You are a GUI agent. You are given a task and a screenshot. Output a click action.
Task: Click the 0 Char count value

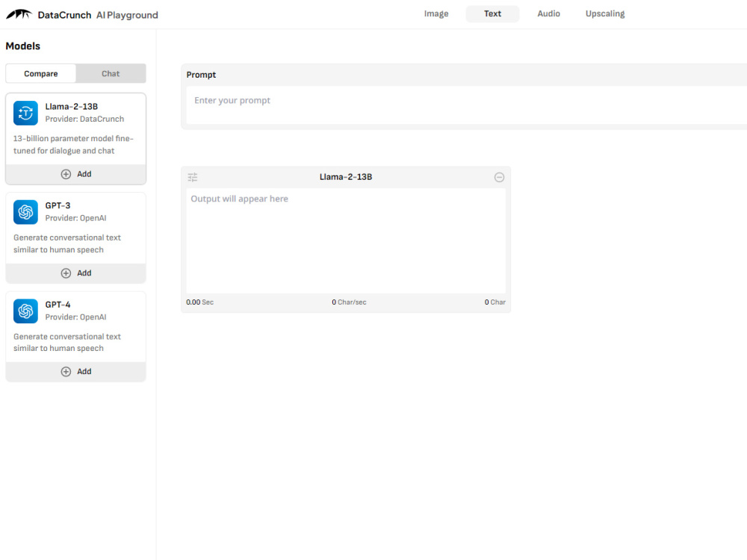[x=495, y=302]
